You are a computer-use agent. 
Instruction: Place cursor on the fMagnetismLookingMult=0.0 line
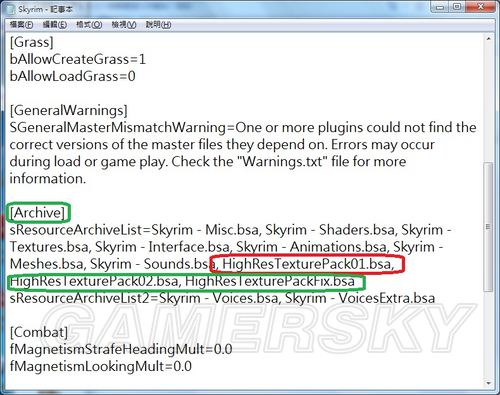101,366
